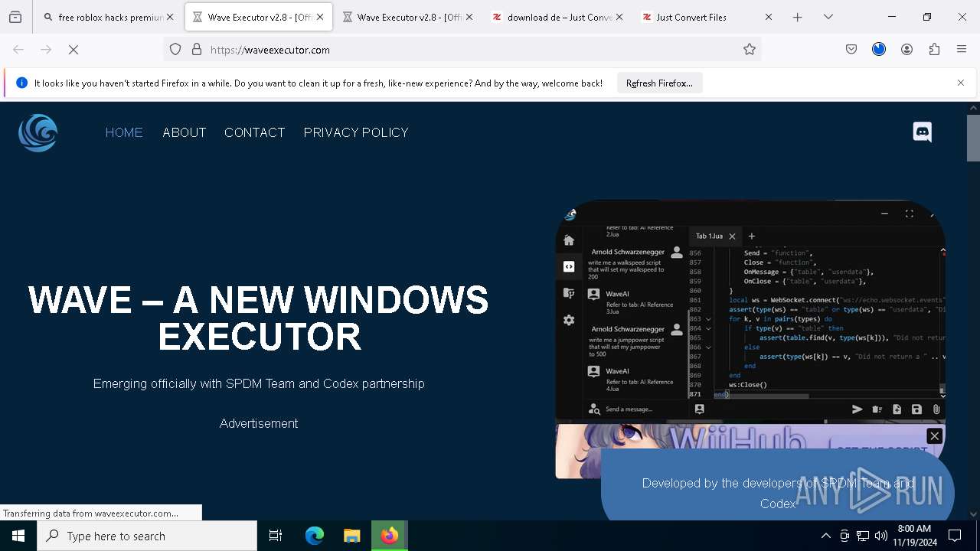
Task: Click the WiiHub ad banner
Action: click(x=750, y=452)
